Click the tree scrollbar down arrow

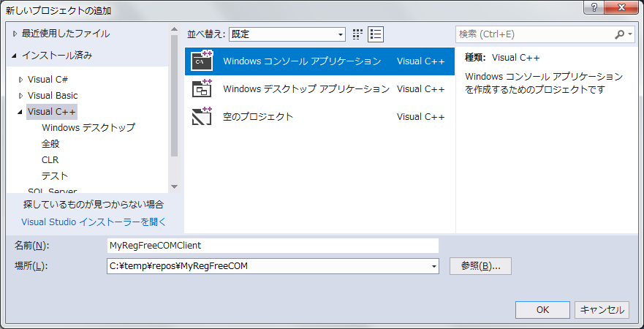tap(174, 187)
